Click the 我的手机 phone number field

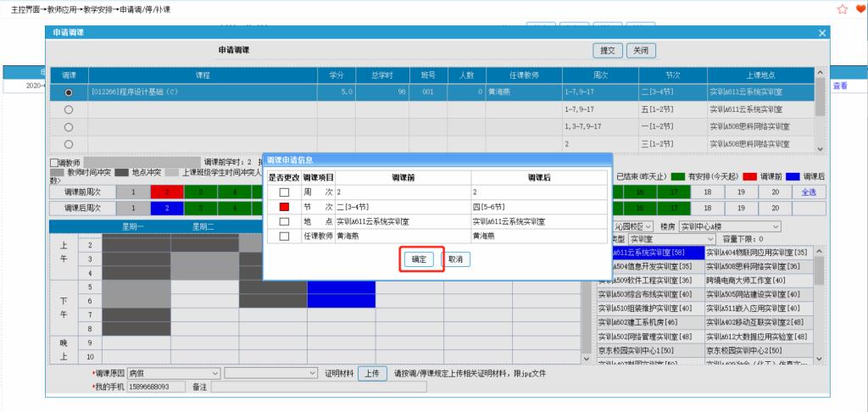(156, 387)
